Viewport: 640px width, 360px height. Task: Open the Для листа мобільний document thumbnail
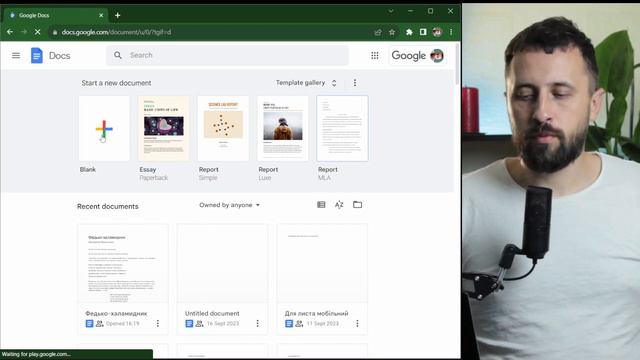(x=322, y=263)
